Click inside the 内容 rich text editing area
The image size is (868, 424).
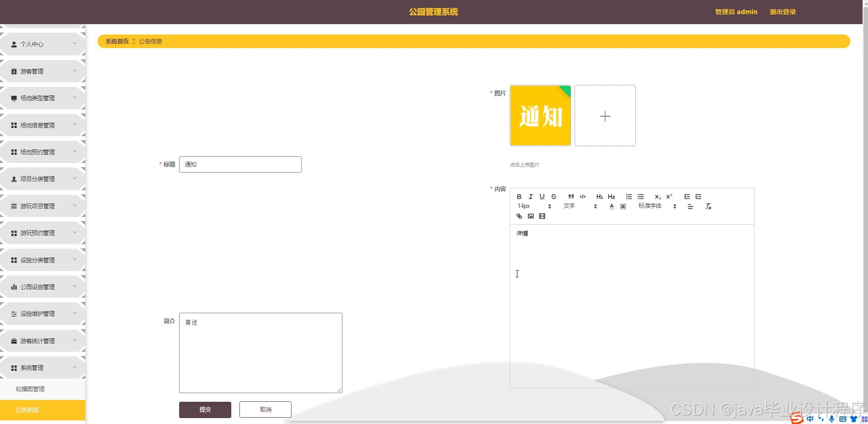pyautogui.click(x=632, y=306)
